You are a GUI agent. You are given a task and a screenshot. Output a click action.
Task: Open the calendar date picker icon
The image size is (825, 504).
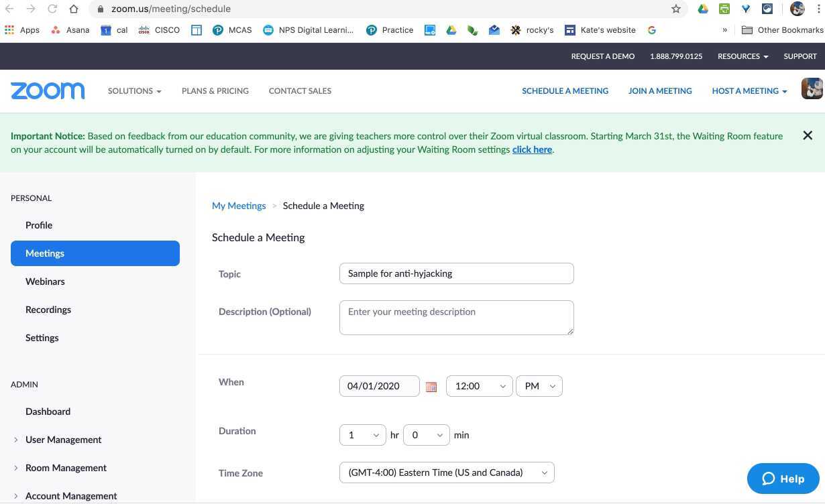431,387
